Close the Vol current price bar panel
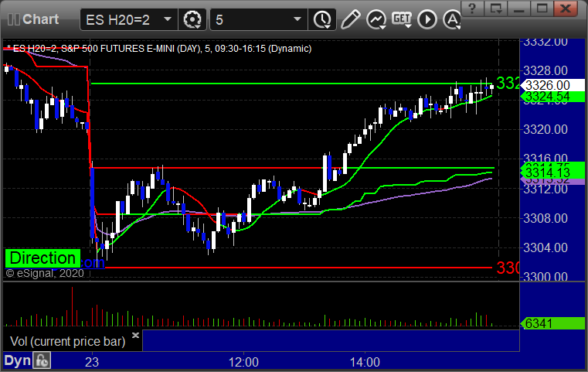The width and height of the screenshot is (588, 372). pos(135,335)
